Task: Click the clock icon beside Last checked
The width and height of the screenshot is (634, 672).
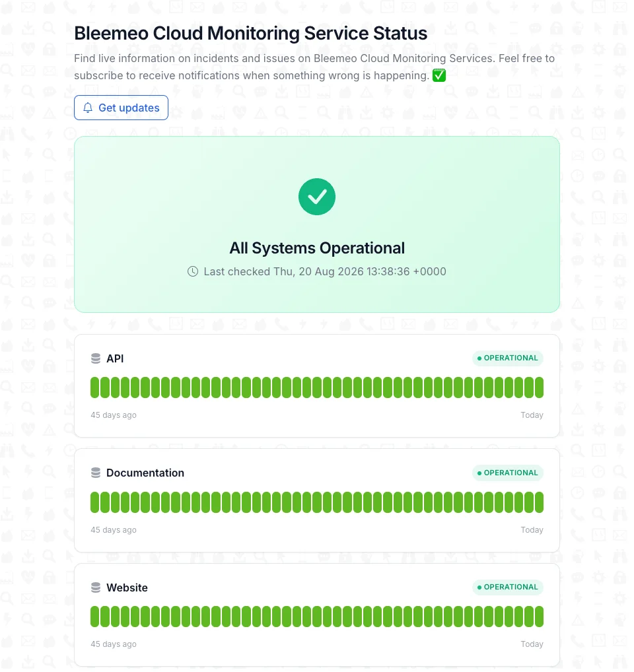Action: (x=194, y=272)
